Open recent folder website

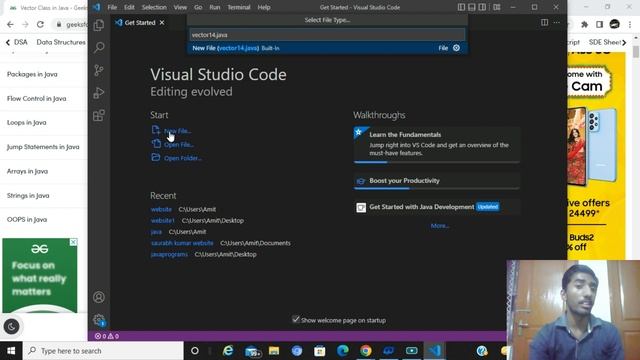tap(161, 209)
